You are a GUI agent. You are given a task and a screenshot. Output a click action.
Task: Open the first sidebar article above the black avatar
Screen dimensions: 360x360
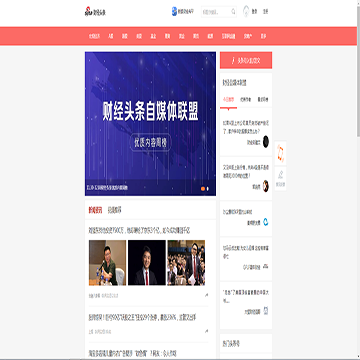[x=246, y=127]
